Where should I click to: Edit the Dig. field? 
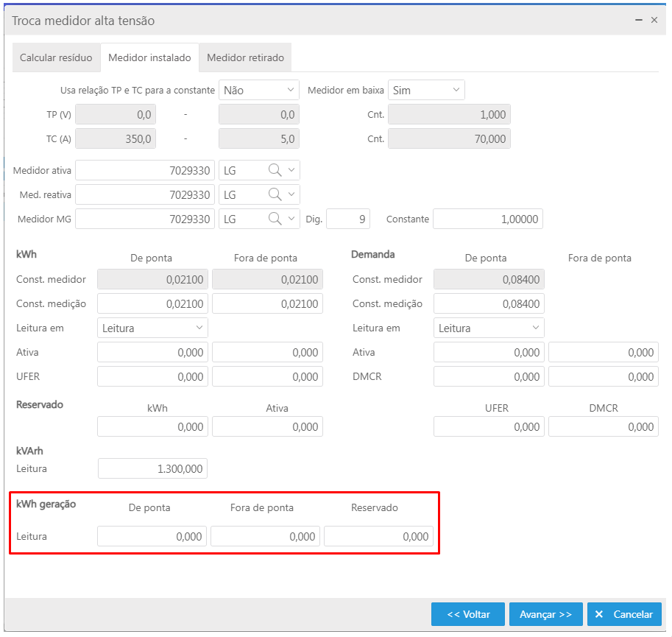pyautogui.click(x=348, y=219)
